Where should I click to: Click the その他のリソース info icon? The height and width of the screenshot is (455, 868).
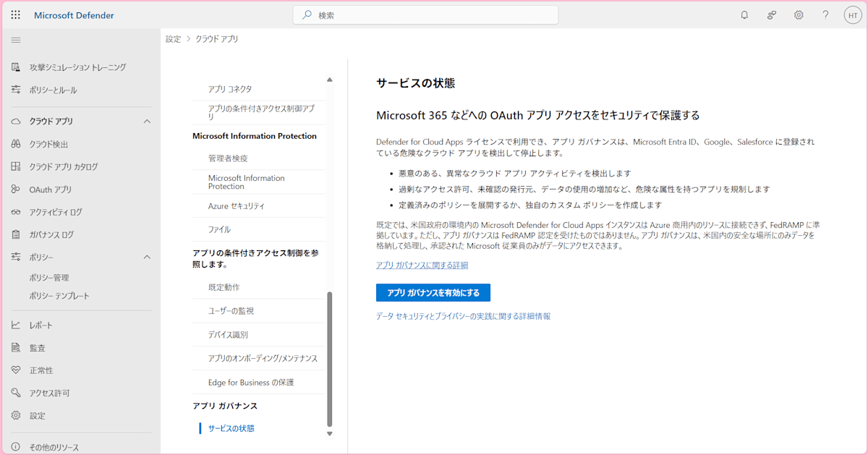point(16,447)
